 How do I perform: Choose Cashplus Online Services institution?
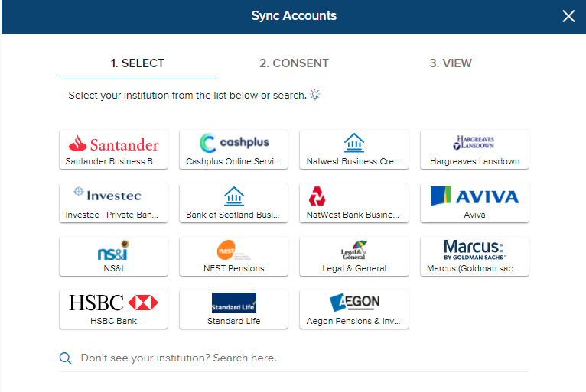(233, 149)
